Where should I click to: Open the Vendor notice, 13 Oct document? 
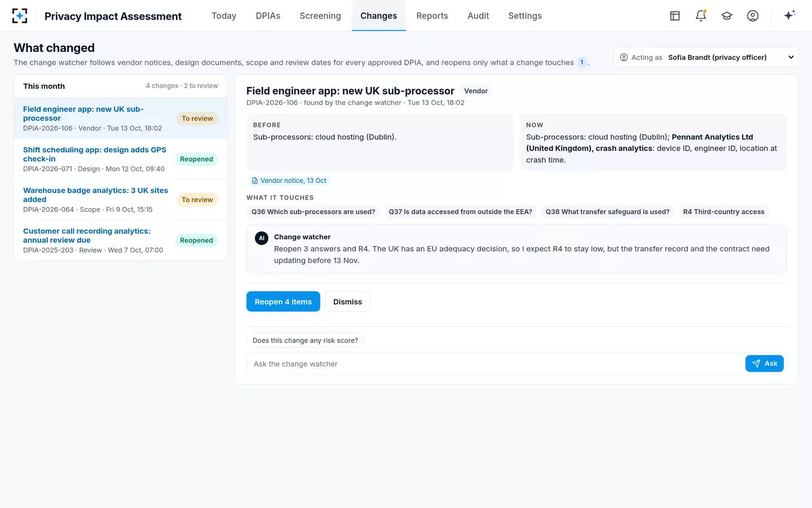point(289,181)
